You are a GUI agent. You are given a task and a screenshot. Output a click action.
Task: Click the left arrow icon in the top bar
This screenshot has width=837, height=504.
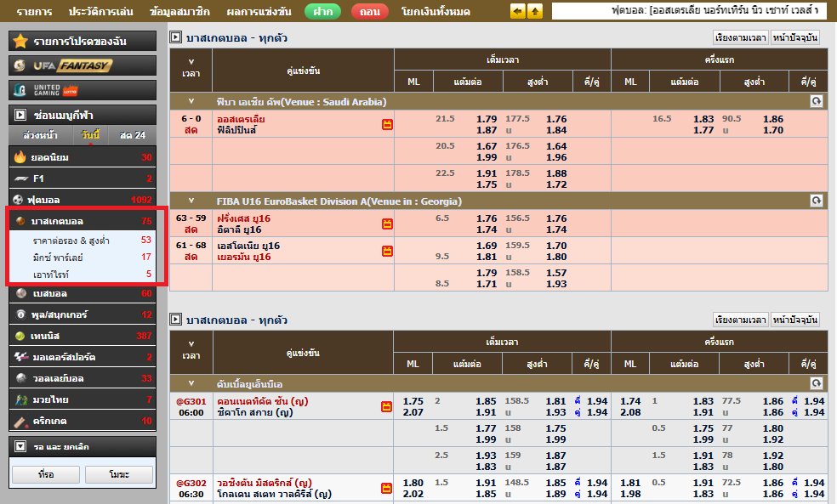click(517, 12)
